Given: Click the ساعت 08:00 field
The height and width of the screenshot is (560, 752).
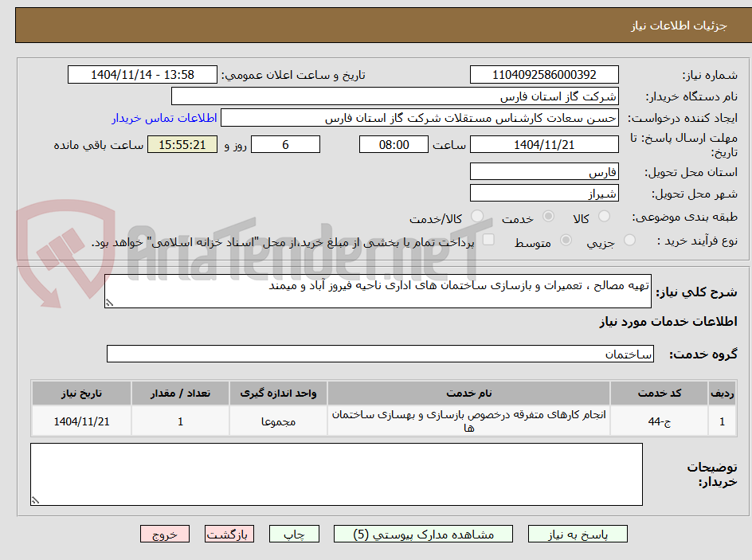Looking at the screenshot, I should 394,144.
